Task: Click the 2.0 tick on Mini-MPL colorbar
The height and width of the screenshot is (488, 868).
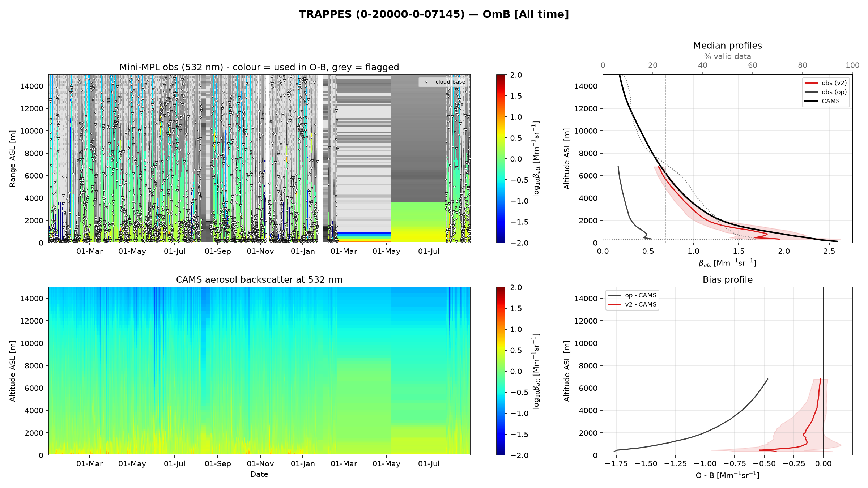Action: pyautogui.click(x=516, y=75)
